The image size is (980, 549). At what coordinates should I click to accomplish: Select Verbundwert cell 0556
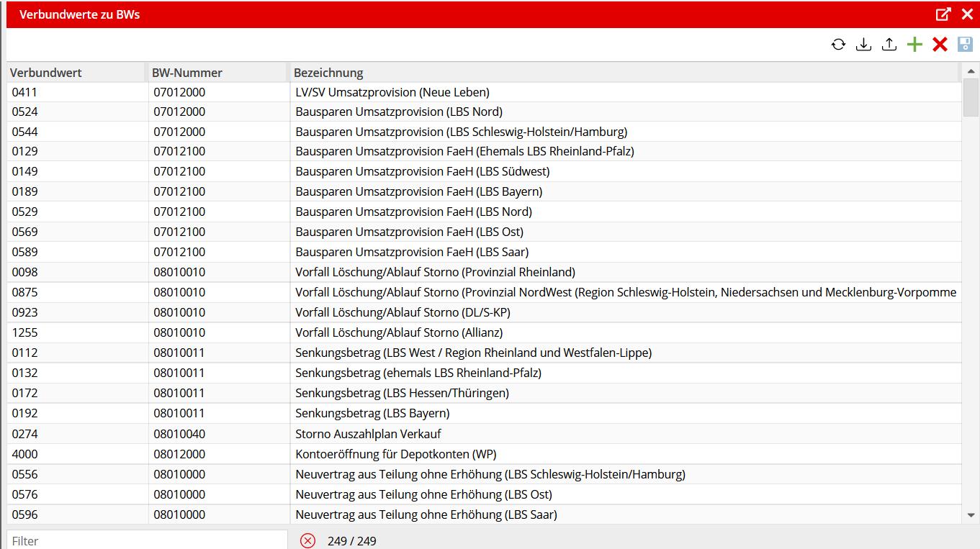point(78,474)
